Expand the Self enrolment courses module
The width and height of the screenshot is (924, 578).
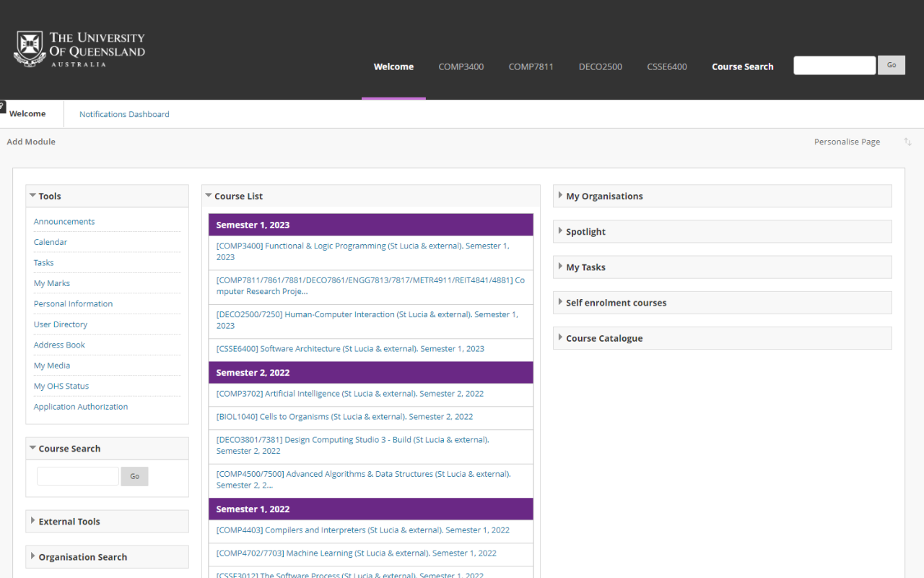pyautogui.click(x=560, y=301)
